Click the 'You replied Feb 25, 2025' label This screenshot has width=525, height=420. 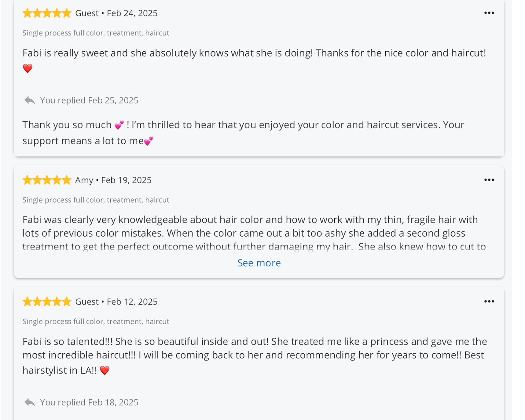tap(89, 100)
